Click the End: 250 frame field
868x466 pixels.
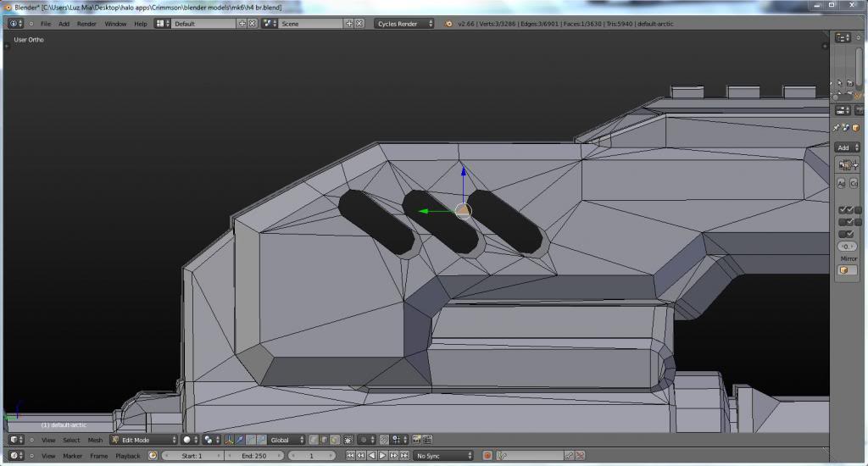(254, 456)
